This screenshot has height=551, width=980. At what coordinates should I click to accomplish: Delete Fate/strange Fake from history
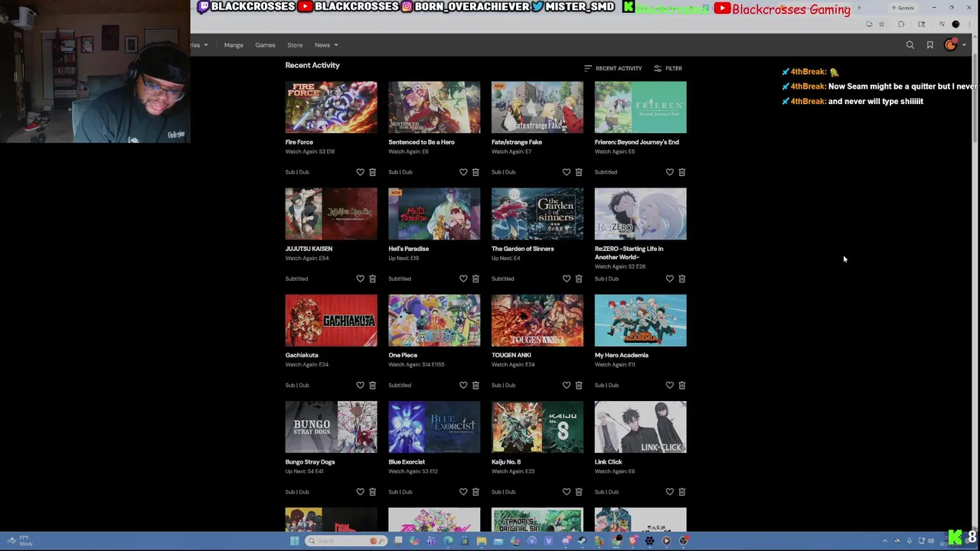tap(579, 172)
